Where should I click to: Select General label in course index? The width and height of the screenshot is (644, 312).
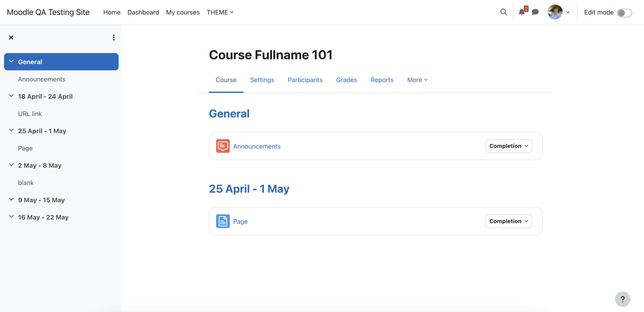tap(30, 62)
